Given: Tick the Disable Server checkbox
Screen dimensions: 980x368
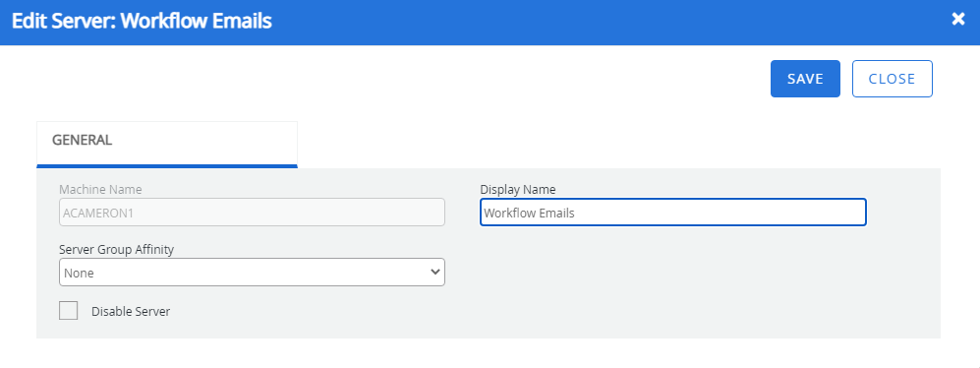Looking at the screenshot, I should pyautogui.click(x=68, y=310).
